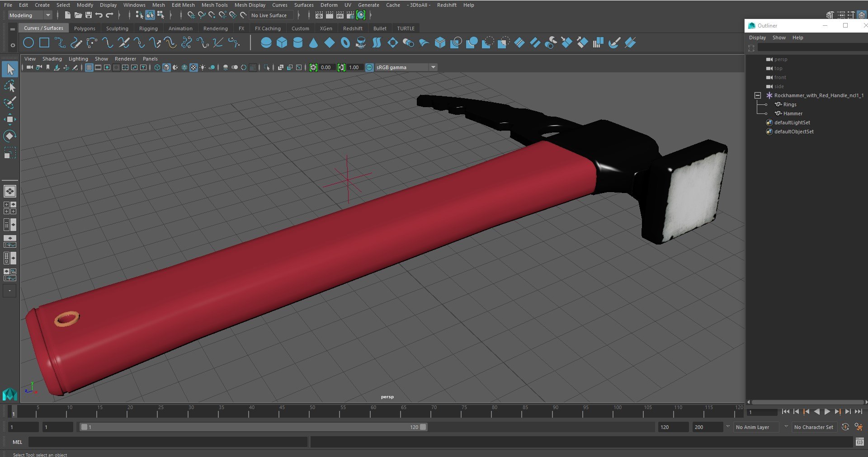Choose the Paint Selection tool

coord(10,103)
